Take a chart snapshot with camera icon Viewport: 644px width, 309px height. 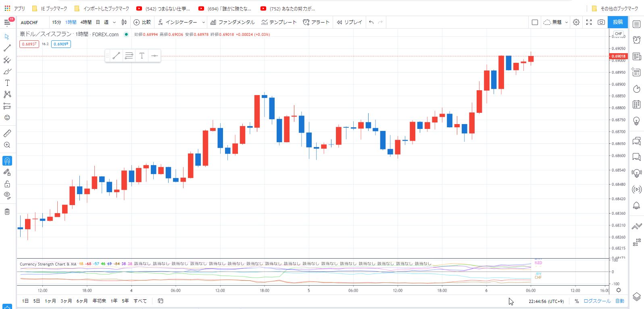pyautogui.click(x=601, y=22)
